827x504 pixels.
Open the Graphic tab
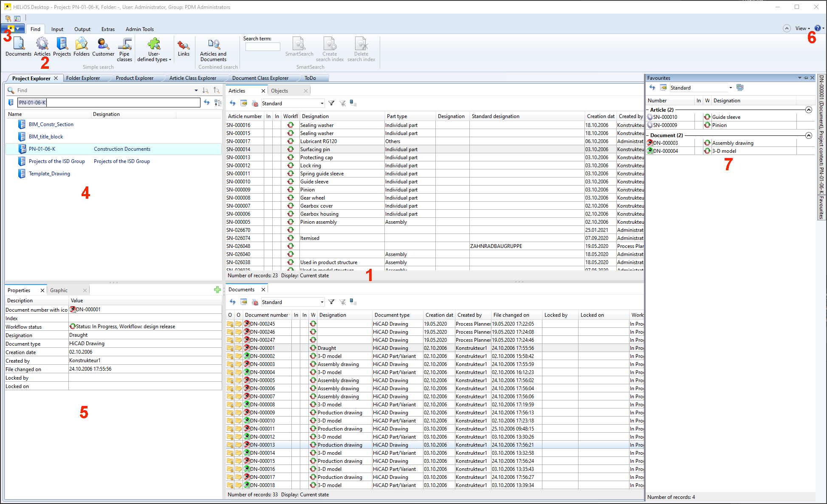click(59, 290)
